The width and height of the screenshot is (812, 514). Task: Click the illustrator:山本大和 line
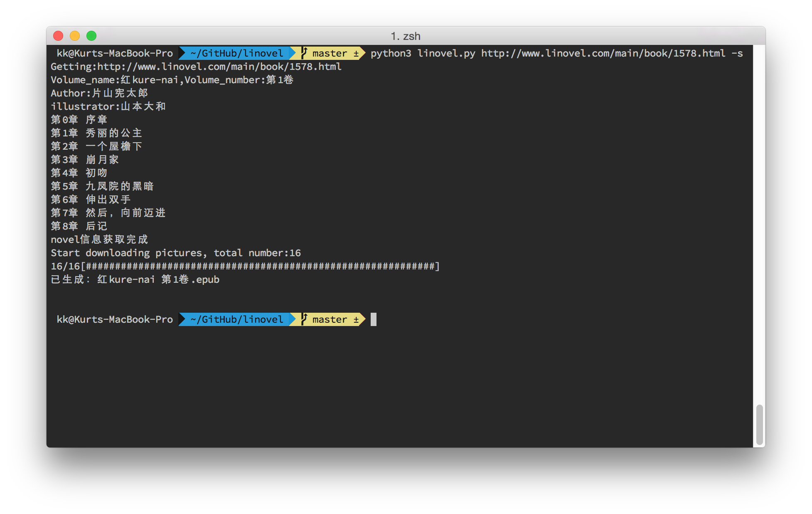(108, 106)
